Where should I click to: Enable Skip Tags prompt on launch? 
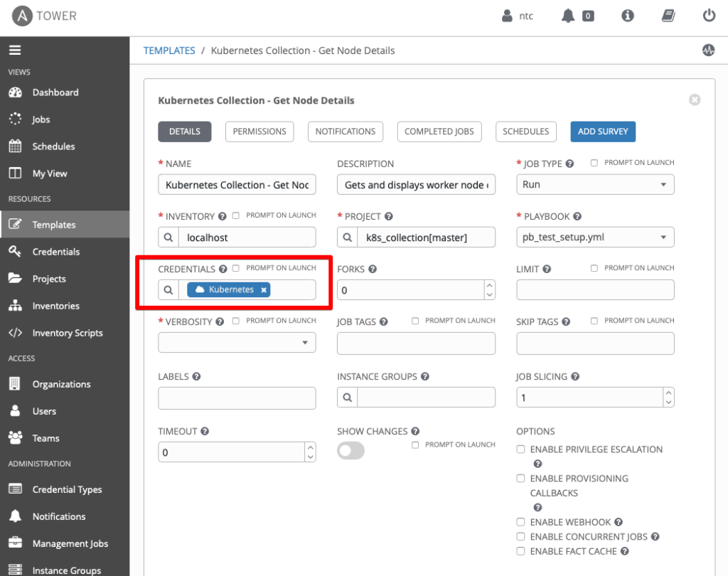(x=594, y=321)
